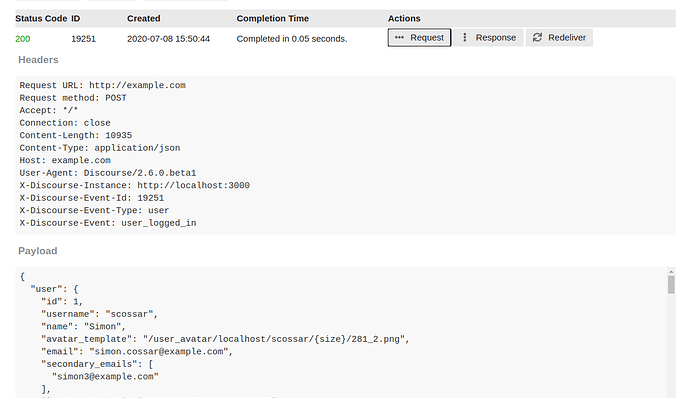
Task: Click the 'X-Discourse-Event-Id: 19251' line
Action: click(92, 198)
